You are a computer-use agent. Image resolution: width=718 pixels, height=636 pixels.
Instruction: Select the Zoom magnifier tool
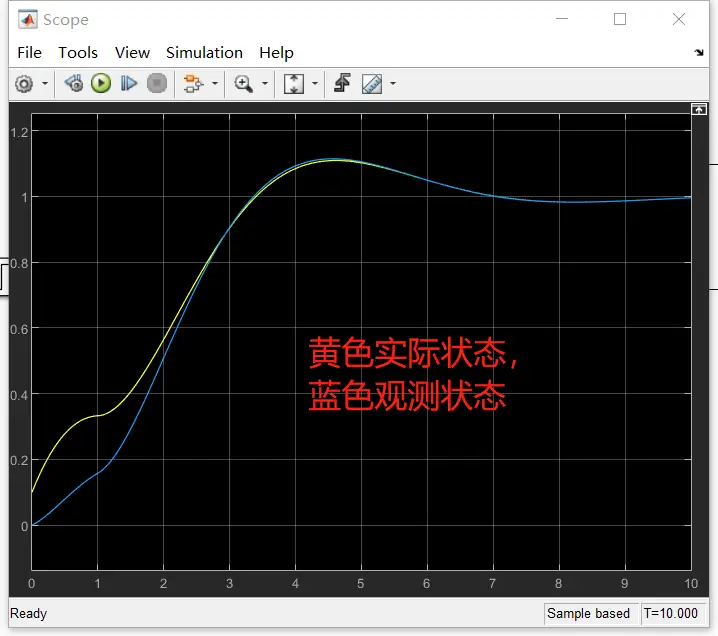coord(243,84)
